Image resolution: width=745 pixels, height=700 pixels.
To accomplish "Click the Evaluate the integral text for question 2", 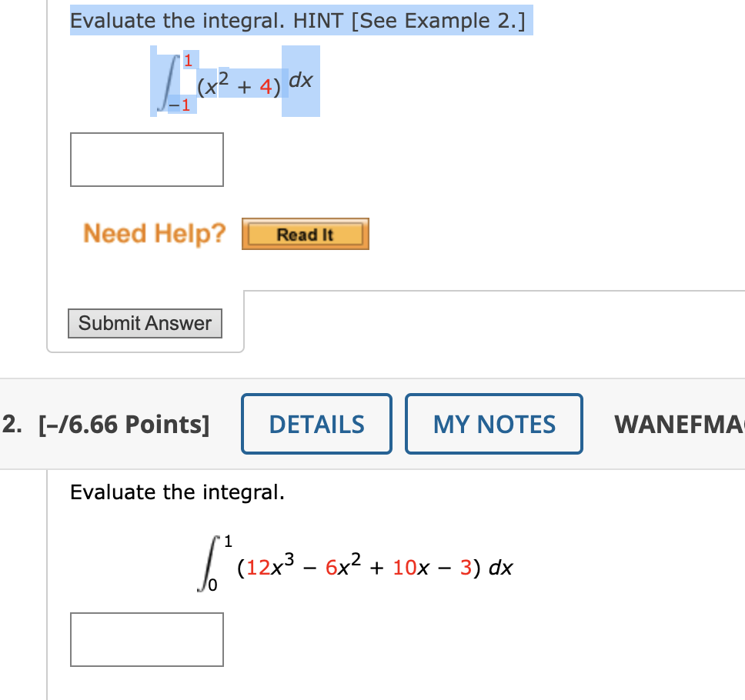I will coord(179,492).
